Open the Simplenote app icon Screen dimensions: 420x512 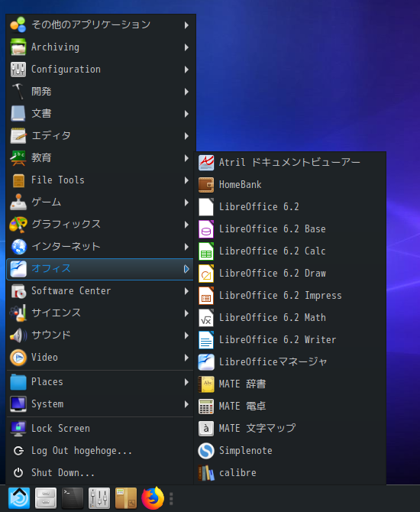[x=206, y=451]
